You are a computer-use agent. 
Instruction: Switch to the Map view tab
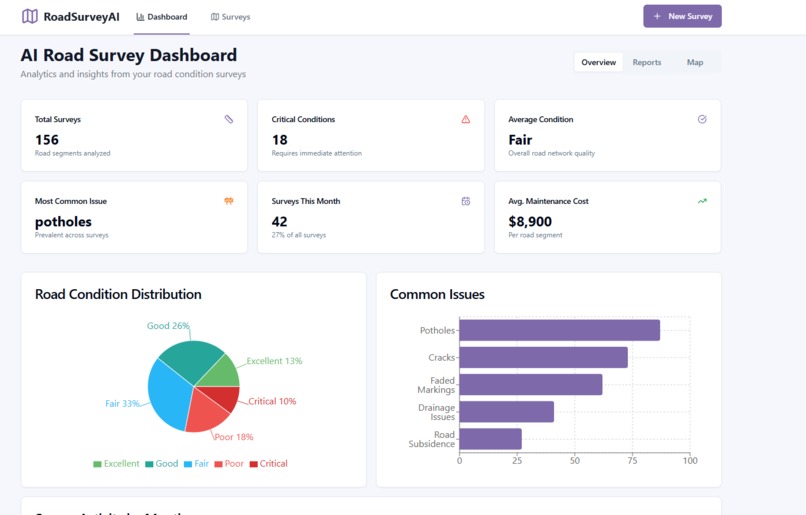tap(695, 62)
